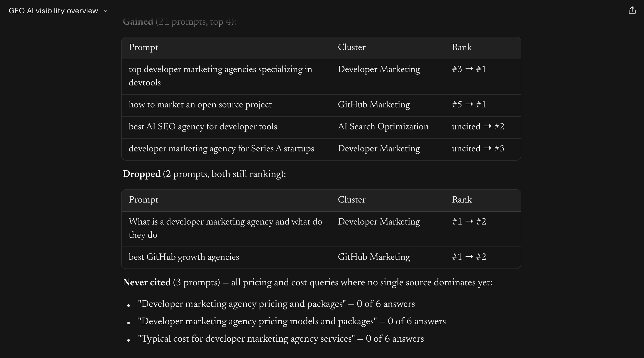Click the 'Never cited' heading text
This screenshot has height=358, width=644.
[x=146, y=282]
